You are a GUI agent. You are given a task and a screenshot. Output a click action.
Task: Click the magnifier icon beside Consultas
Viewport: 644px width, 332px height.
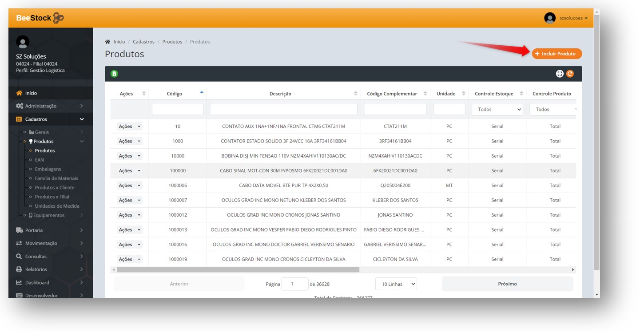[19, 257]
